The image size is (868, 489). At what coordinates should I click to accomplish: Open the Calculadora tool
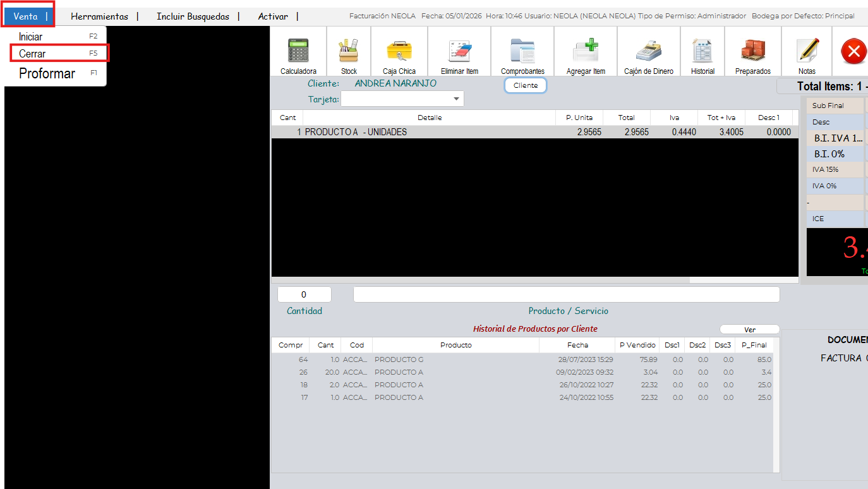pos(298,51)
